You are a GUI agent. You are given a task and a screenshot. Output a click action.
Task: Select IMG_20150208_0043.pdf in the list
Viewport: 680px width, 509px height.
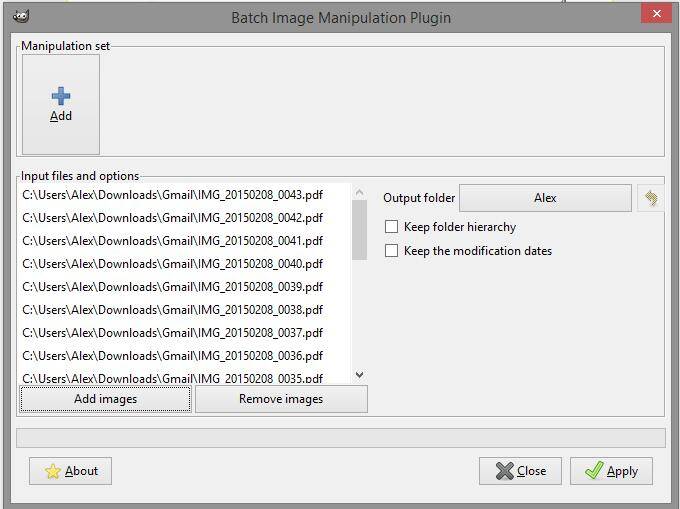(184, 195)
